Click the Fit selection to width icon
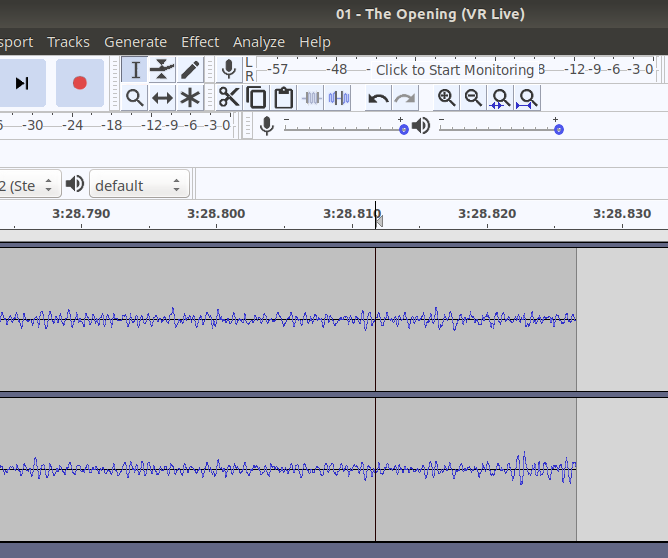668x558 pixels. click(500, 98)
